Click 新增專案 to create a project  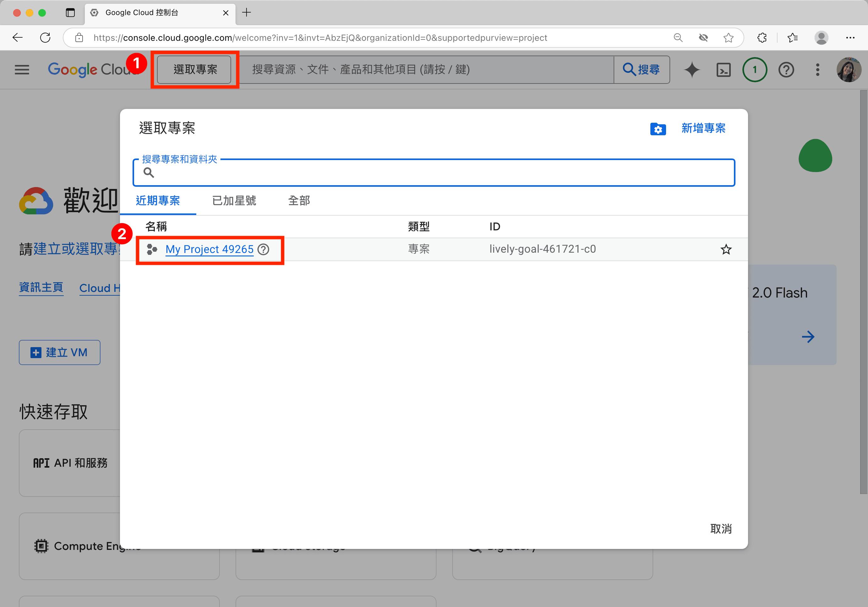click(703, 128)
